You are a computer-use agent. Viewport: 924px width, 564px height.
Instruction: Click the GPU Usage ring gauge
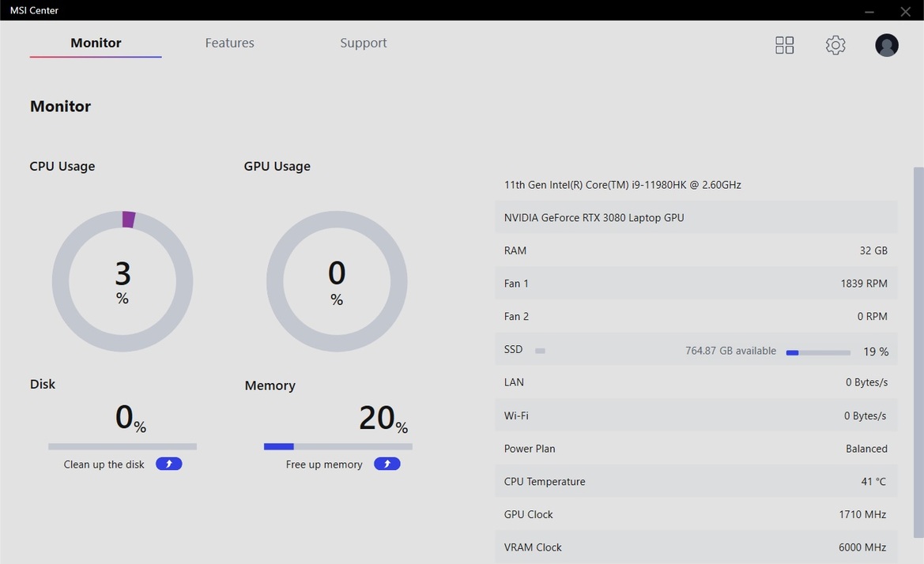[x=337, y=281]
